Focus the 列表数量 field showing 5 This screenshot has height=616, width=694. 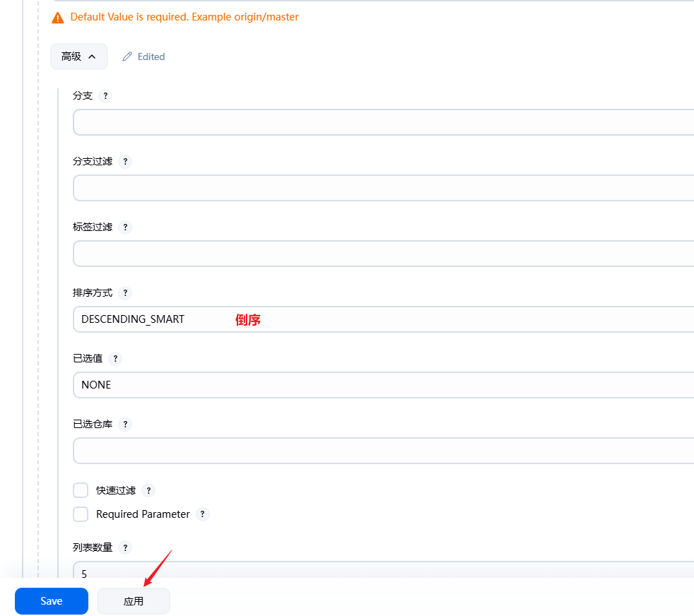click(x=383, y=571)
